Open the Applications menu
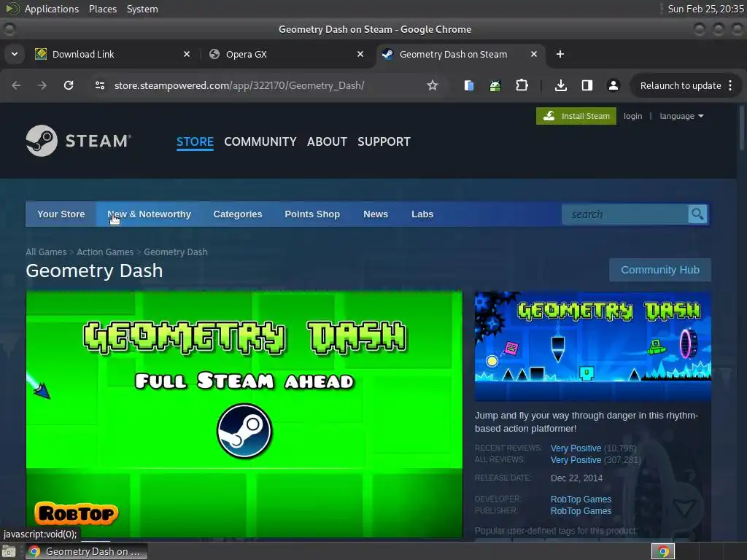 [52, 9]
